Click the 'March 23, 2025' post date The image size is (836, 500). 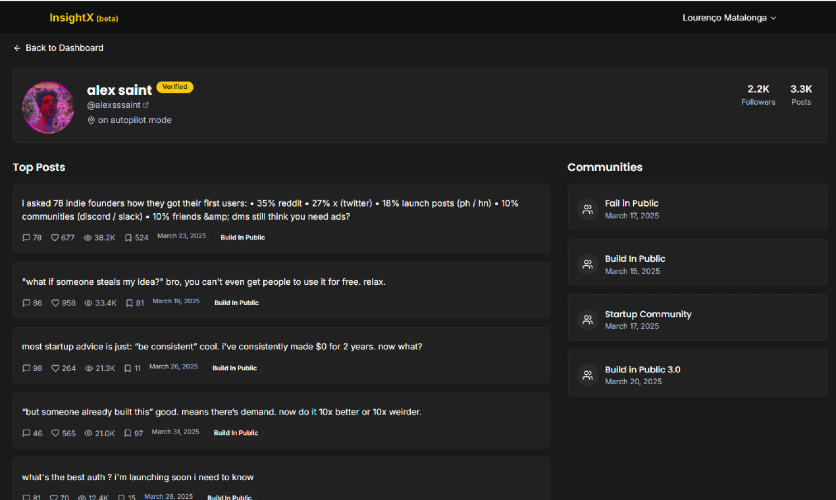[x=181, y=236]
